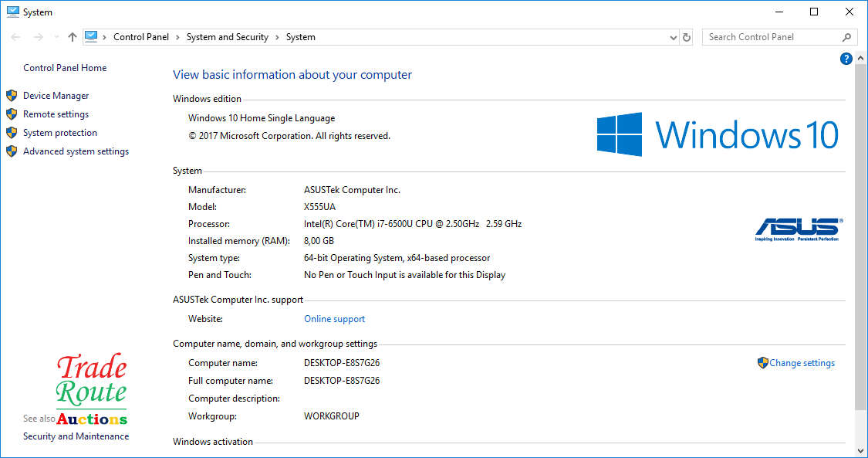Expand the address bar history dropdown
868x458 pixels.
[673, 37]
